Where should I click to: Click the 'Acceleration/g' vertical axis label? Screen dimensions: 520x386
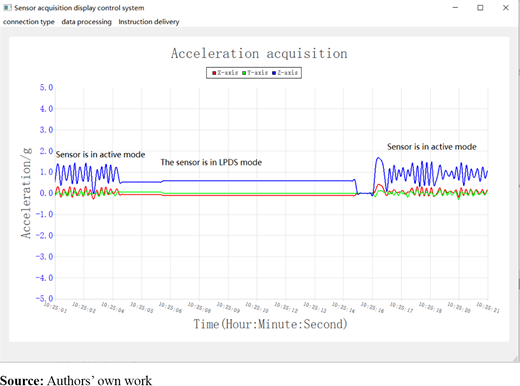(26, 193)
